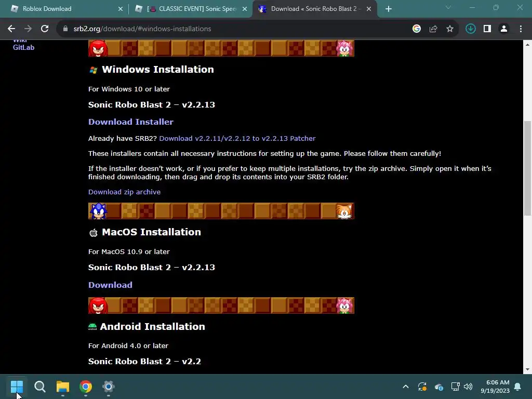Click the Download zip archive link

[124, 192]
